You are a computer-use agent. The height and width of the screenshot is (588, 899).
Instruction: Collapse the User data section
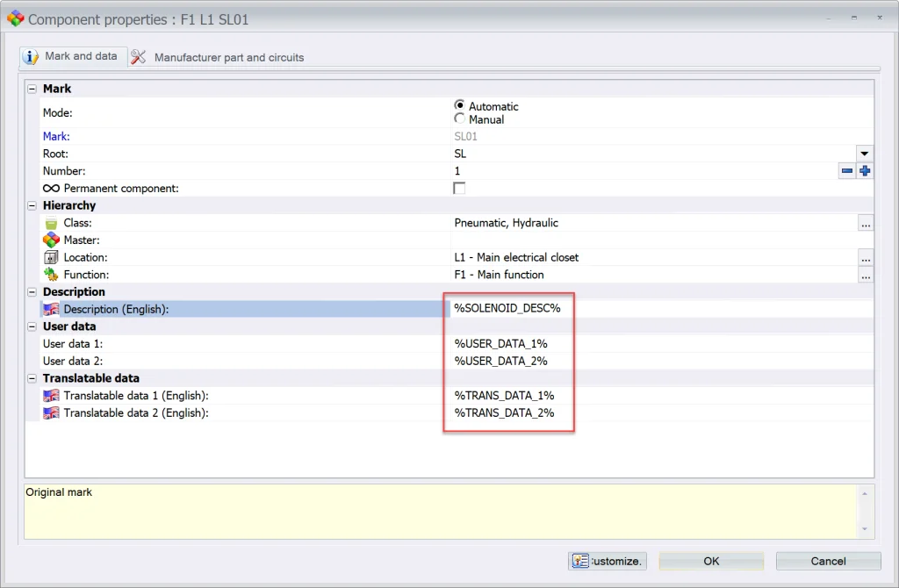[x=32, y=326]
